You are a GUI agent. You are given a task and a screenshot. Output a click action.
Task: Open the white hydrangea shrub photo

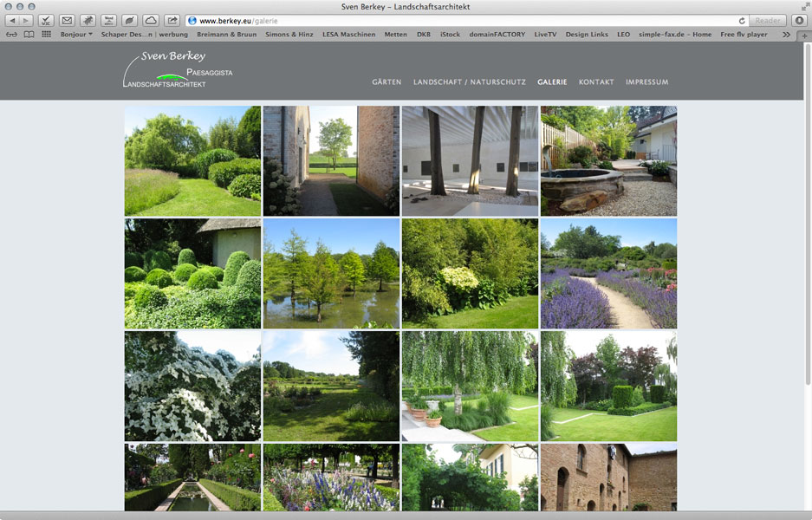pos(471,274)
